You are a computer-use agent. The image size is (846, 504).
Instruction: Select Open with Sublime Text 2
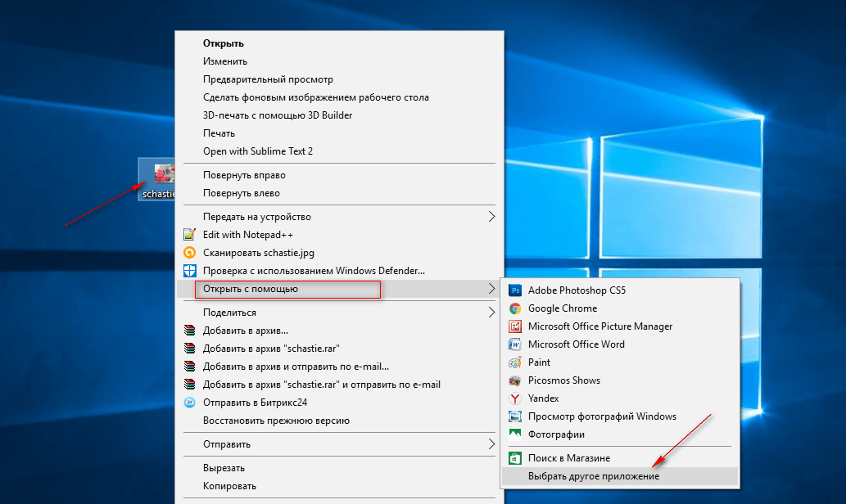click(258, 151)
